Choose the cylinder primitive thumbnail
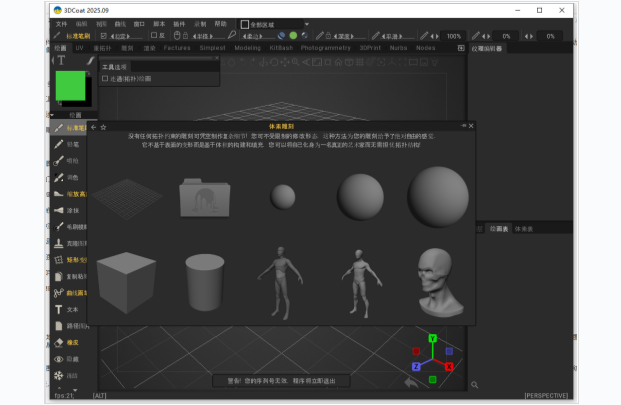Viewport: 621px width, 405px height. (203, 283)
